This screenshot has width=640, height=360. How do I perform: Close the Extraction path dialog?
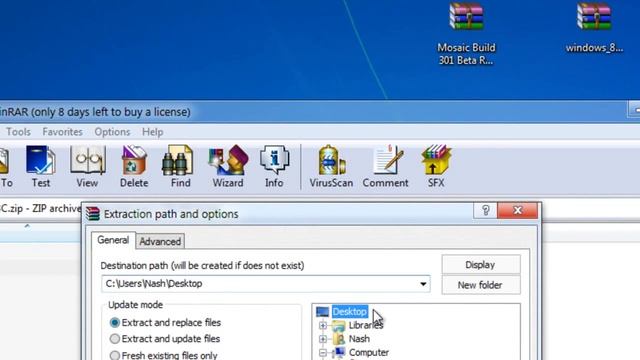coord(518,210)
